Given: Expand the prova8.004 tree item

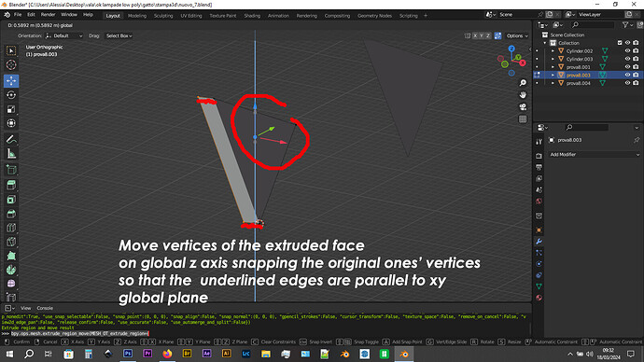Looking at the screenshot, I should coord(553,83).
